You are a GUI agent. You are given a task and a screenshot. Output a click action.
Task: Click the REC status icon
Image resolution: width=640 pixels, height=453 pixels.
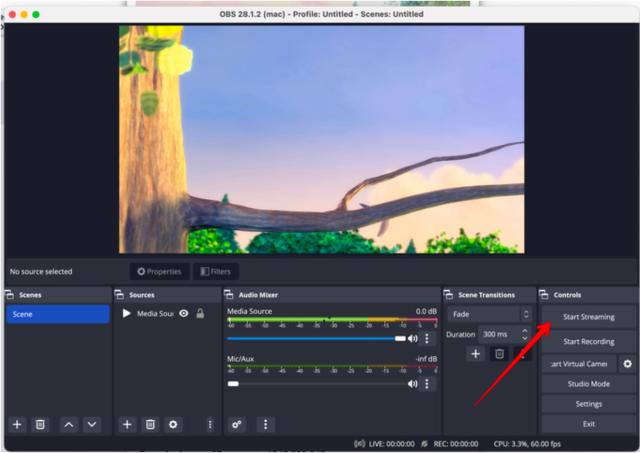coord(424,444)
